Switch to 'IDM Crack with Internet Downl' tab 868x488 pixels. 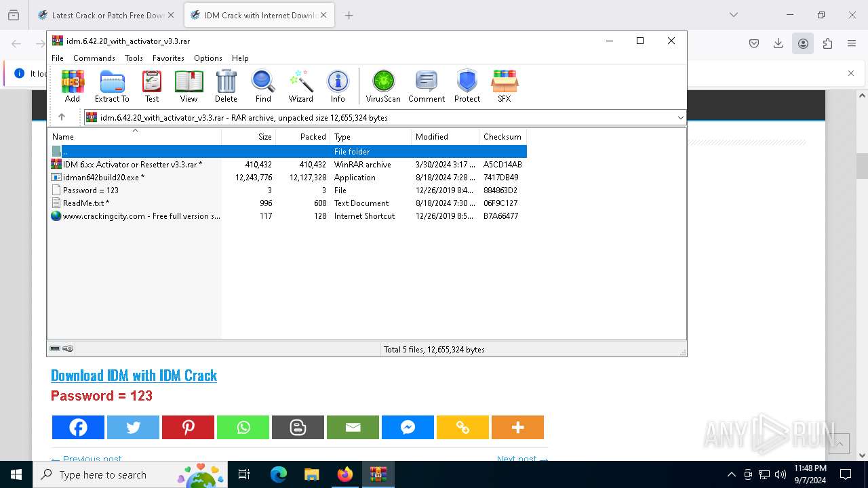(x=259, y=15)
